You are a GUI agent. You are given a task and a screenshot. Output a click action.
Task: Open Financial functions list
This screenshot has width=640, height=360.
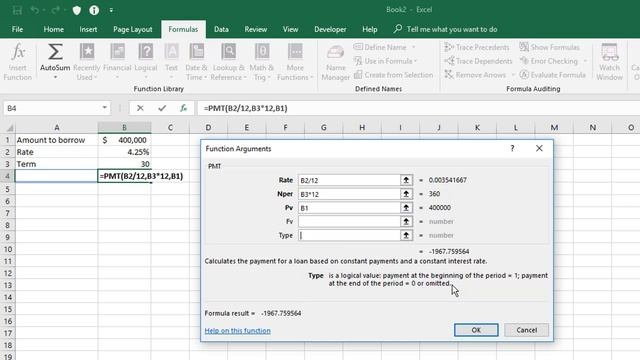[117, 62]
